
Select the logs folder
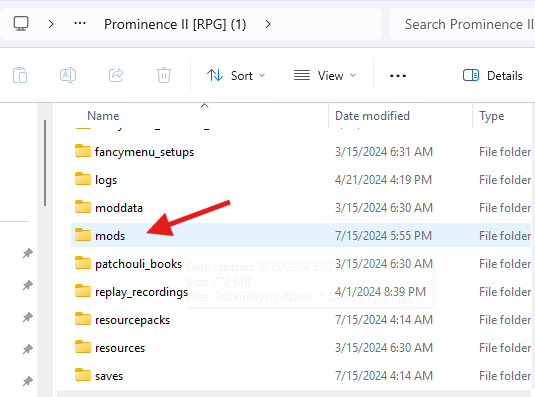tap(301, 179)
